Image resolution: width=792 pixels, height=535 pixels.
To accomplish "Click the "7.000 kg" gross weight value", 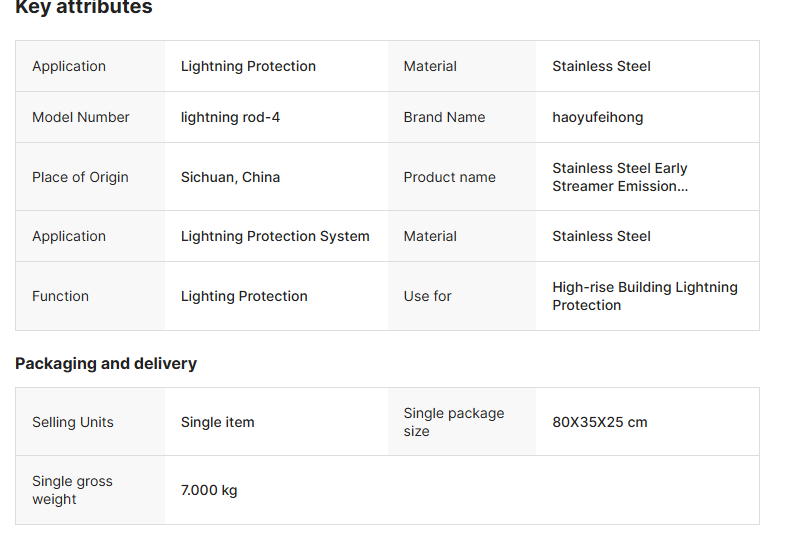I will pos(209,490).
